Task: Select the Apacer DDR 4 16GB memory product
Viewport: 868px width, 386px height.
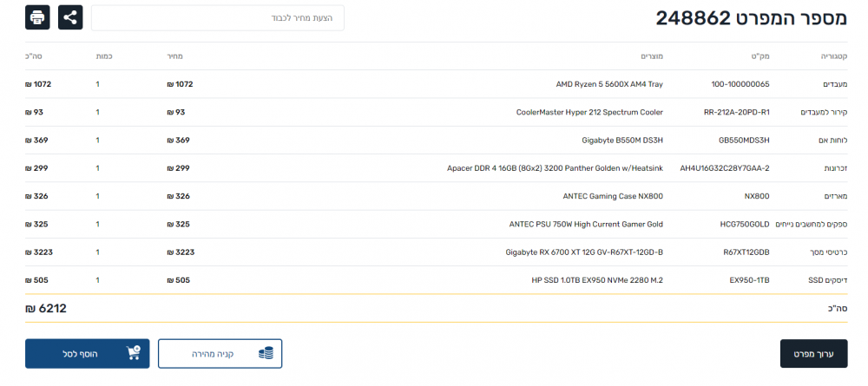Action: point(555,168)
